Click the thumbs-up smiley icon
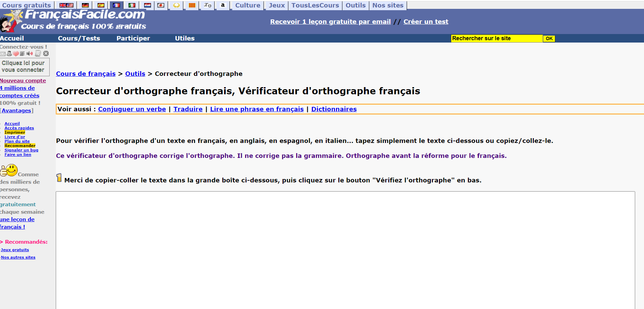Screen dimensions: 644x309 point(9,170)
